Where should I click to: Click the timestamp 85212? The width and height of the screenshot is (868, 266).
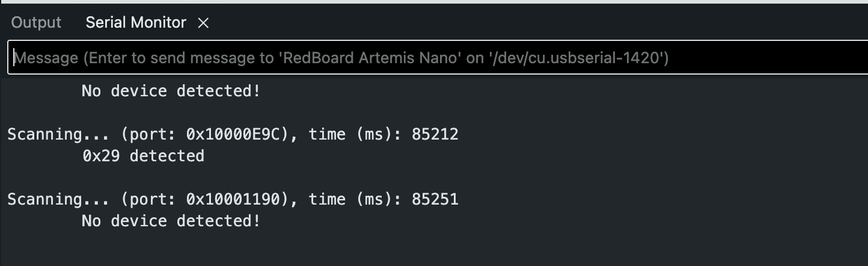(435, 134)
